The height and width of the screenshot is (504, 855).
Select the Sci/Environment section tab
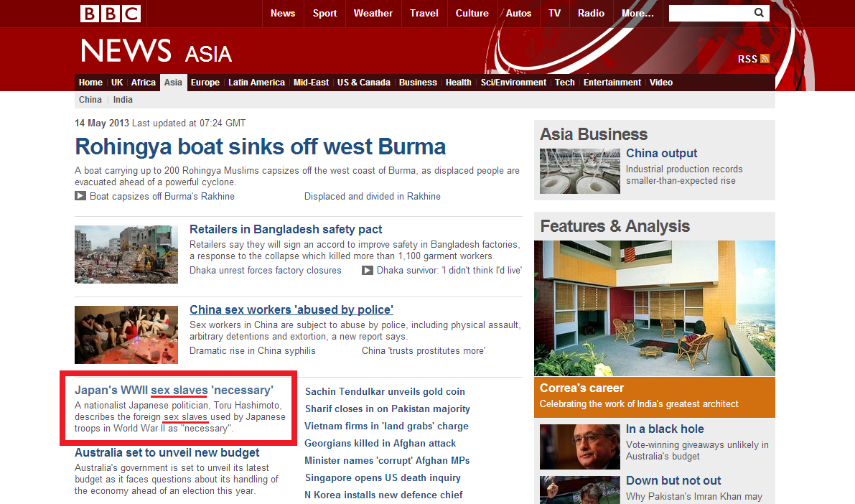coord(513,83)
